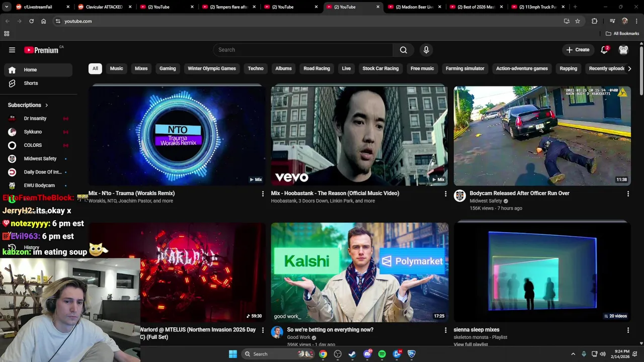
Task: Open the account avatar menu
Action: 623,50
